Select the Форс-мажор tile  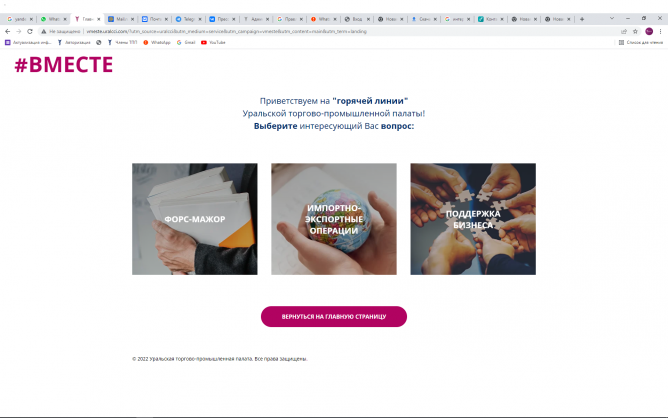click(195, 219)
